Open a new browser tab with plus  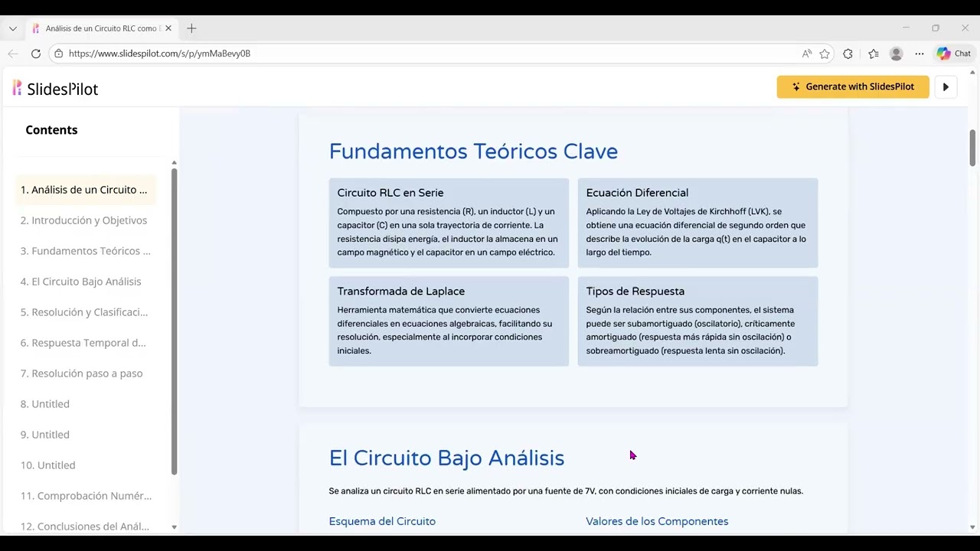click(x=191, y=28)
